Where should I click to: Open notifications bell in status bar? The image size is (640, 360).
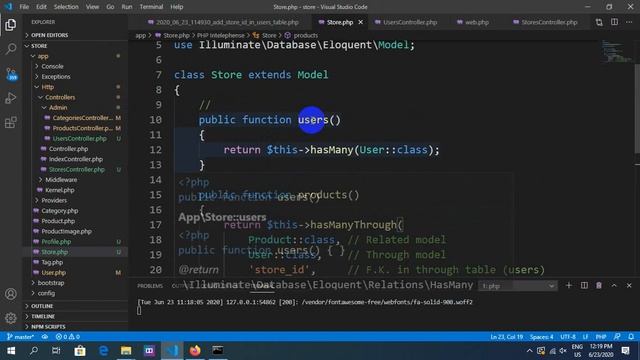[631, 337]
